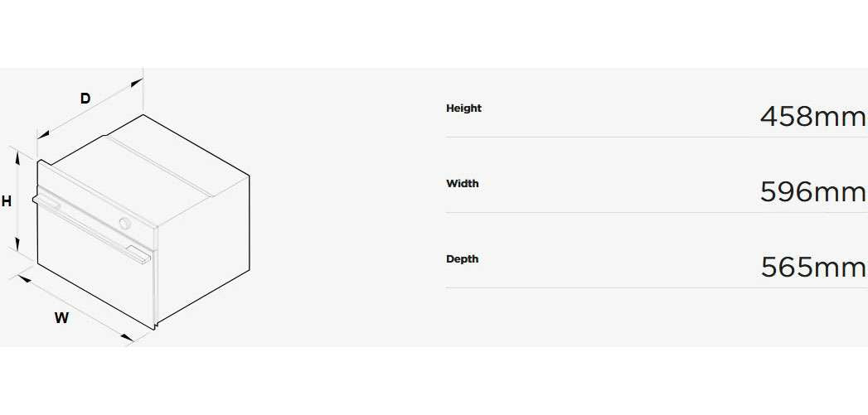868x415 pixels.
Task: Select the 458mm height value
Action: pos(812,117)
